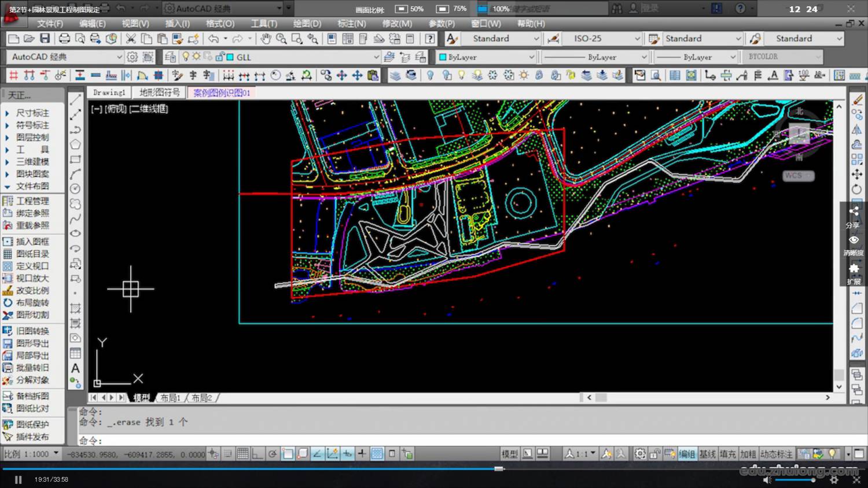Image resolution: width=868 pixels, height=488 pixels.
Task: Toggle the 动态标注 status button
Action: [777, 454]
